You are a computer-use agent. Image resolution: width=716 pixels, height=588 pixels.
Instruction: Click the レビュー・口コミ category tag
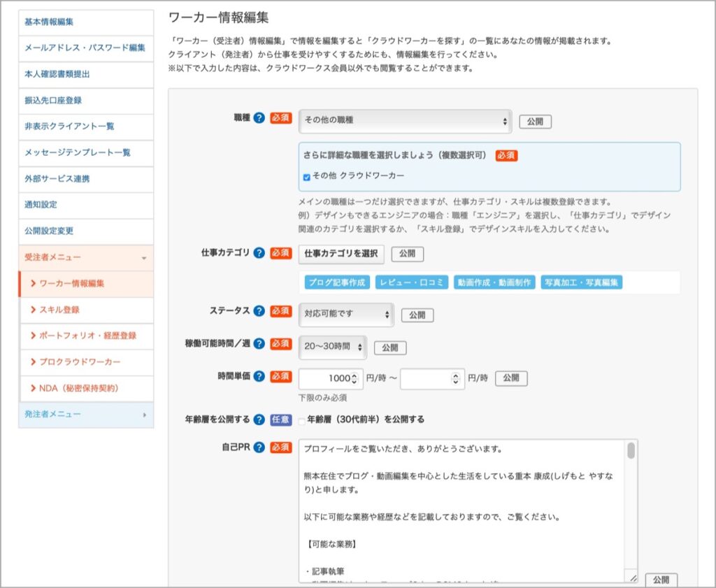pyautogui.click(x=412, y=282)
